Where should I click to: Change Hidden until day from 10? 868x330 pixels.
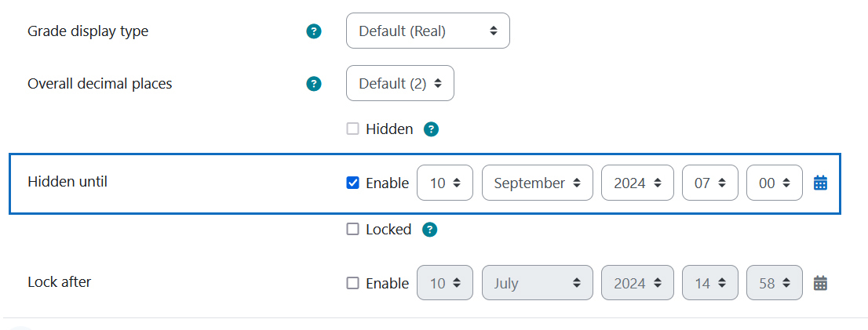(444, 183)
